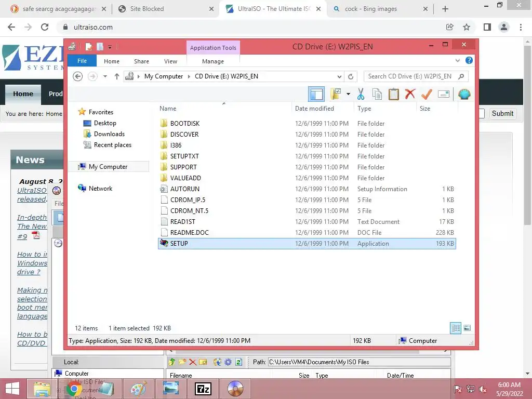Click the Application Tools contextual tab

tap(213, 47)
